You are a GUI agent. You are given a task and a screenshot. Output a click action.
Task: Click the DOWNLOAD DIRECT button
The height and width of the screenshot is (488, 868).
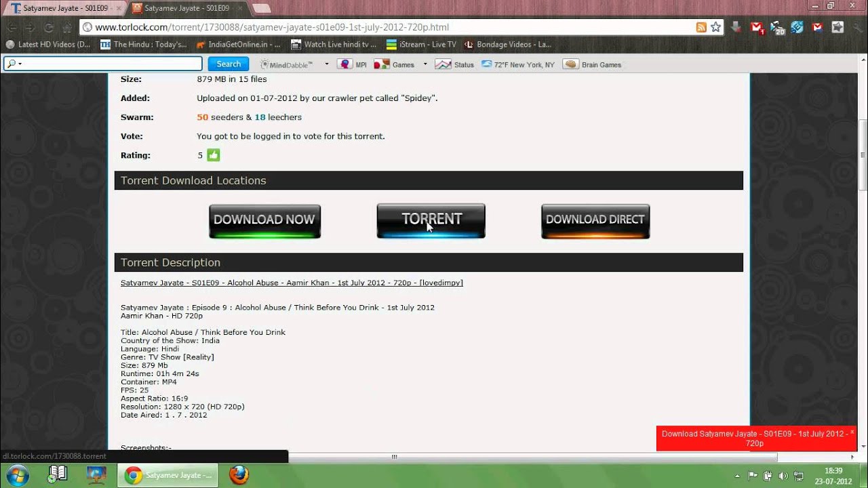click(x=595, y=221)
